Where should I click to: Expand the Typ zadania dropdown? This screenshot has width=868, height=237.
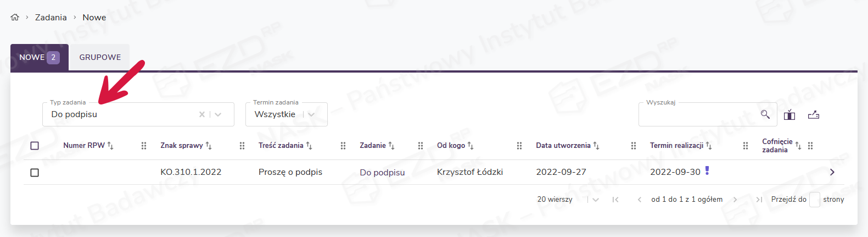218,114
